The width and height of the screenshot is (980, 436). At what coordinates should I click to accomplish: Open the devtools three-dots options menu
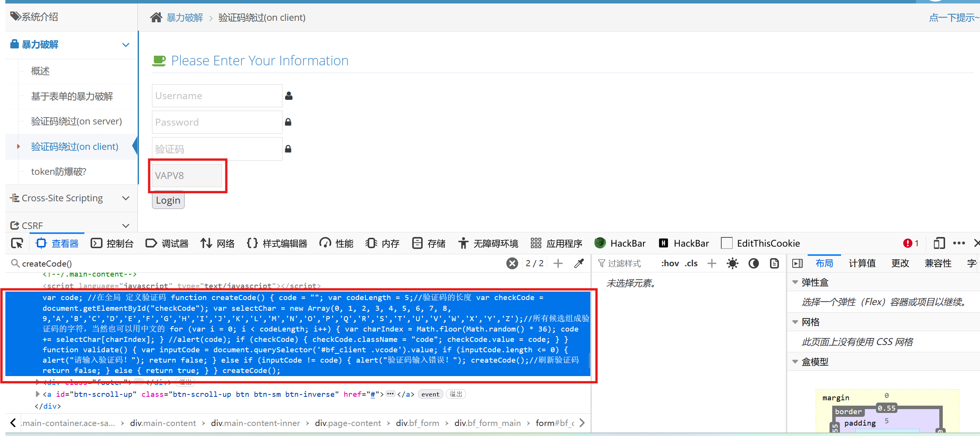(959, 243)
